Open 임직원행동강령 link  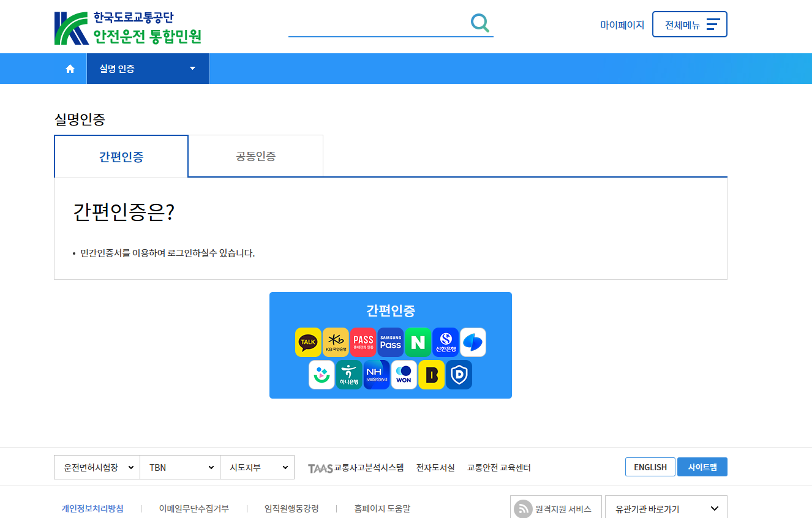tap(291, 508)
